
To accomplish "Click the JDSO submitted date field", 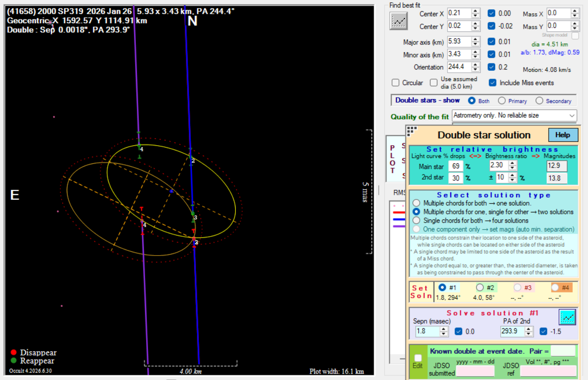I will 476,371.
